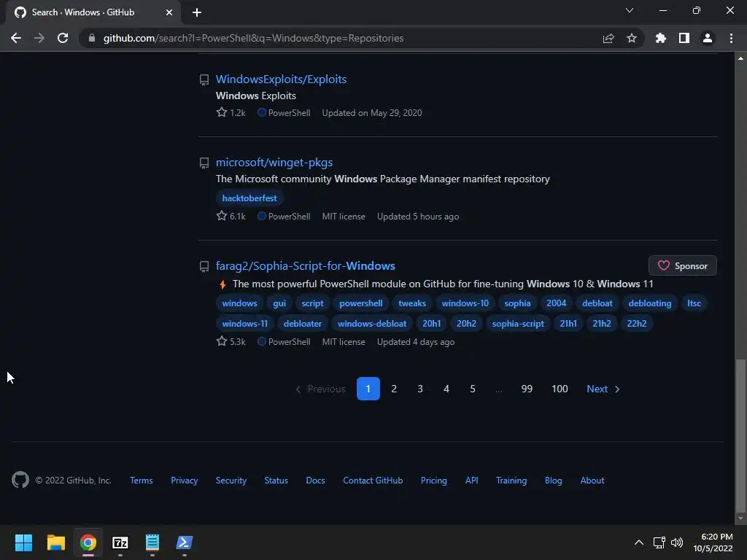The image size is (747, 560).
Task: Select current page 1 in pagination
Action: coord(368,389)
